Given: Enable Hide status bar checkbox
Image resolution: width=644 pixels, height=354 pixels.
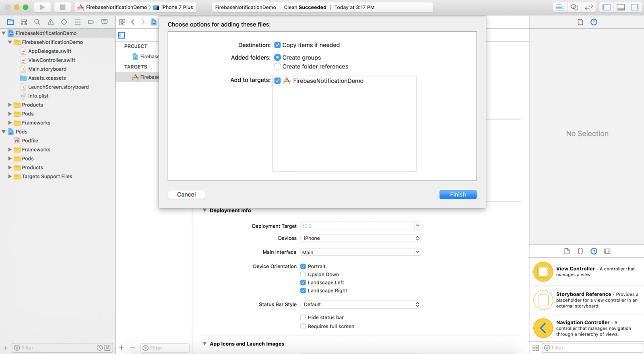Looking at the screenshot, I should coord(303,317).
